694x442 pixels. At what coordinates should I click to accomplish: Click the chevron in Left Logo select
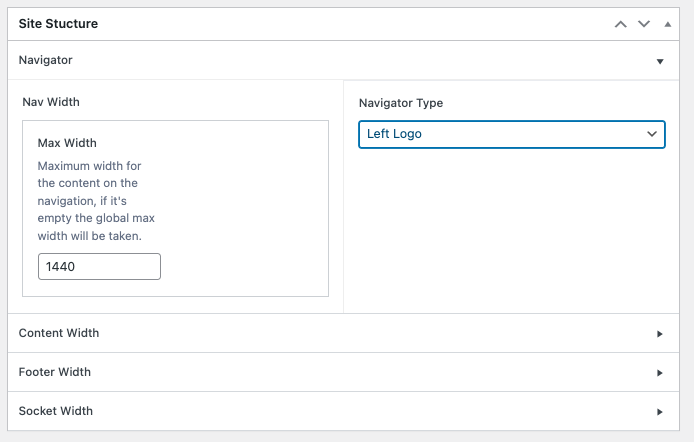(x=652, y=134)
